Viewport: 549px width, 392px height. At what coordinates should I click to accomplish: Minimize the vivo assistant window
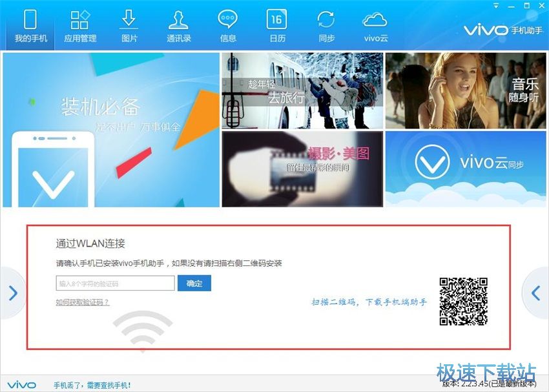click(511, 6)
